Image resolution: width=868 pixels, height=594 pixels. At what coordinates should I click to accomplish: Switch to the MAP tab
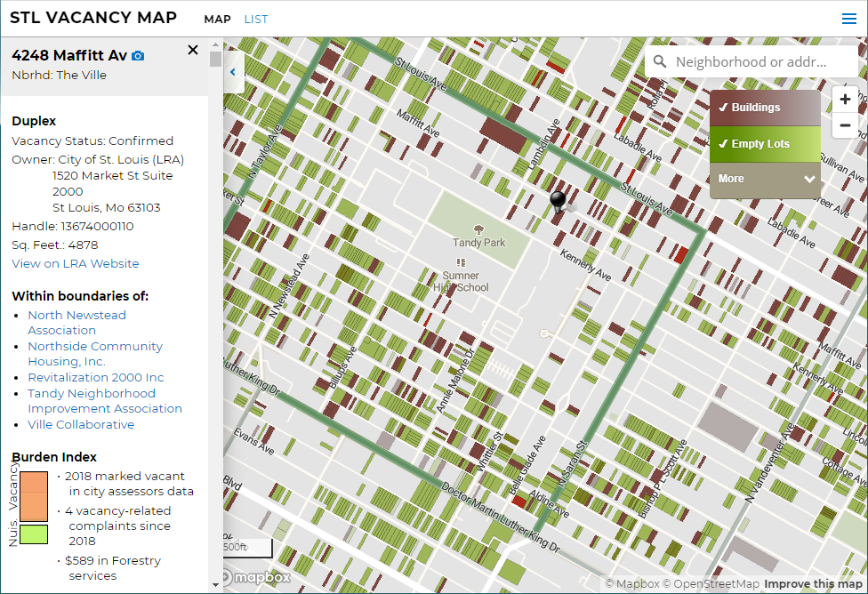217,20
